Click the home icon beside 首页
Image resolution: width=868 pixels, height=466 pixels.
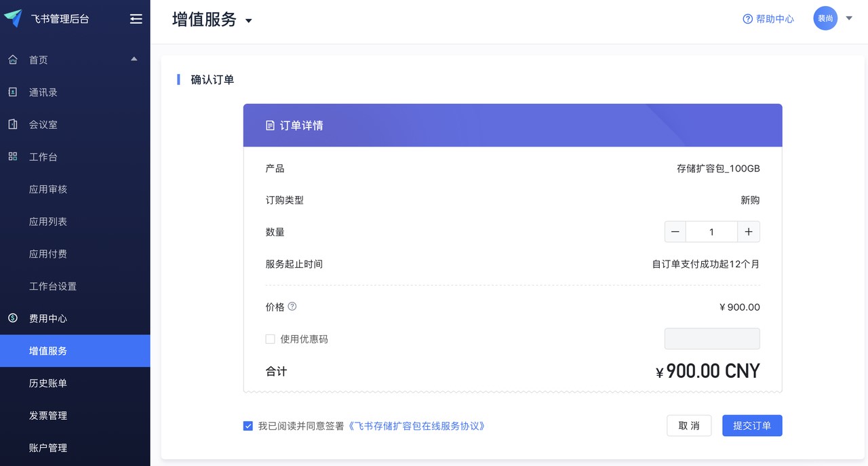[x=13, y=60]
